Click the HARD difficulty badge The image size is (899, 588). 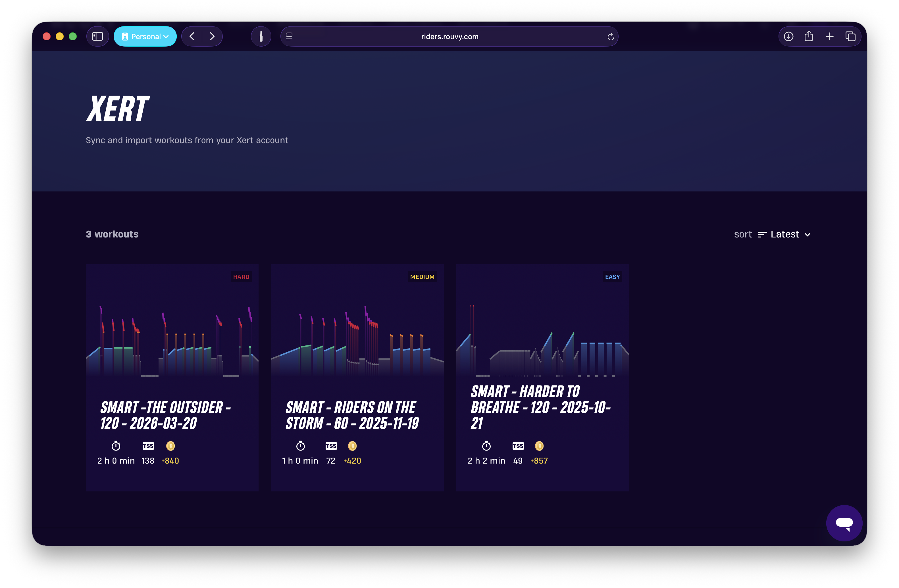241,277
